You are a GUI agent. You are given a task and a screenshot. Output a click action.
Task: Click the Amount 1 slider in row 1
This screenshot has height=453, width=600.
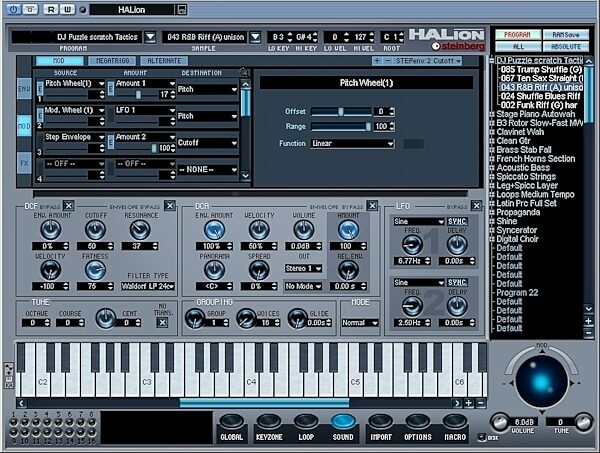point(137,94)
